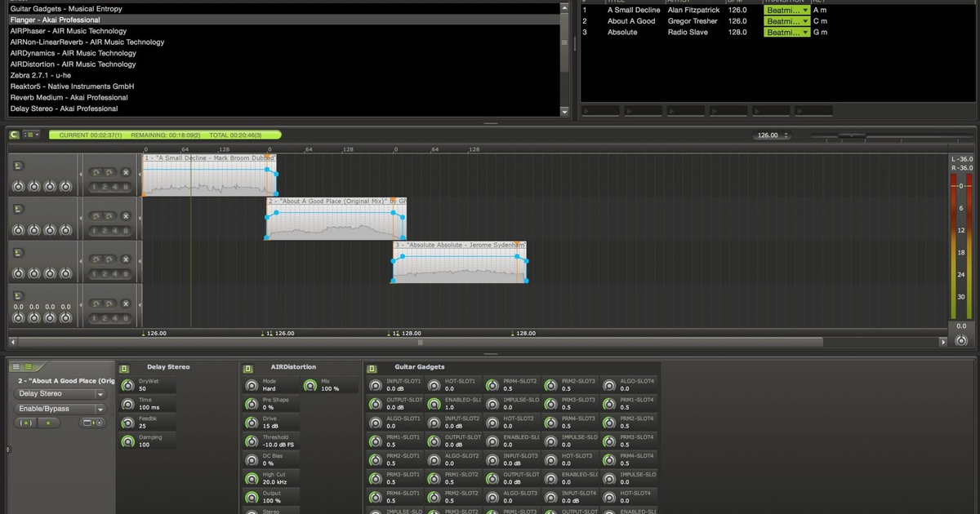Click the green C icon on the timeline toolbar
This screenshot has height=514, width=980.
point(14,135)
